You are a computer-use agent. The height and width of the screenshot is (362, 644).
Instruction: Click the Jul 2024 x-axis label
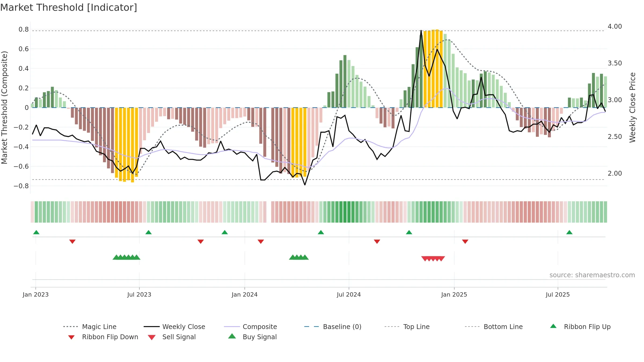tap(349, 294)
